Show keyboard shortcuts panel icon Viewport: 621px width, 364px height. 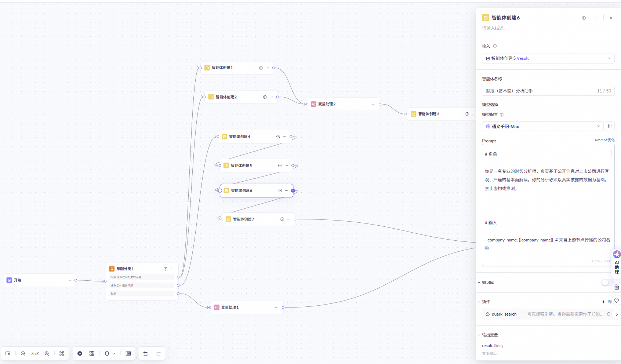coord(128,353)
